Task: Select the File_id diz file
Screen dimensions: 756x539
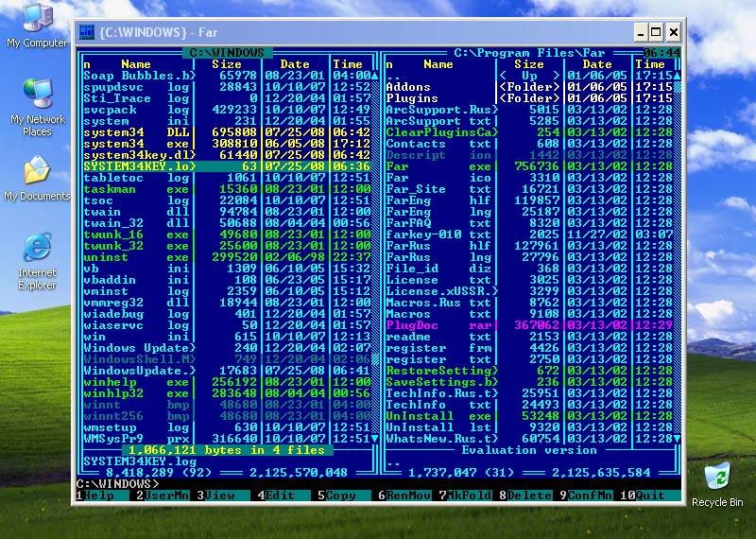Action: coord(529,269)
